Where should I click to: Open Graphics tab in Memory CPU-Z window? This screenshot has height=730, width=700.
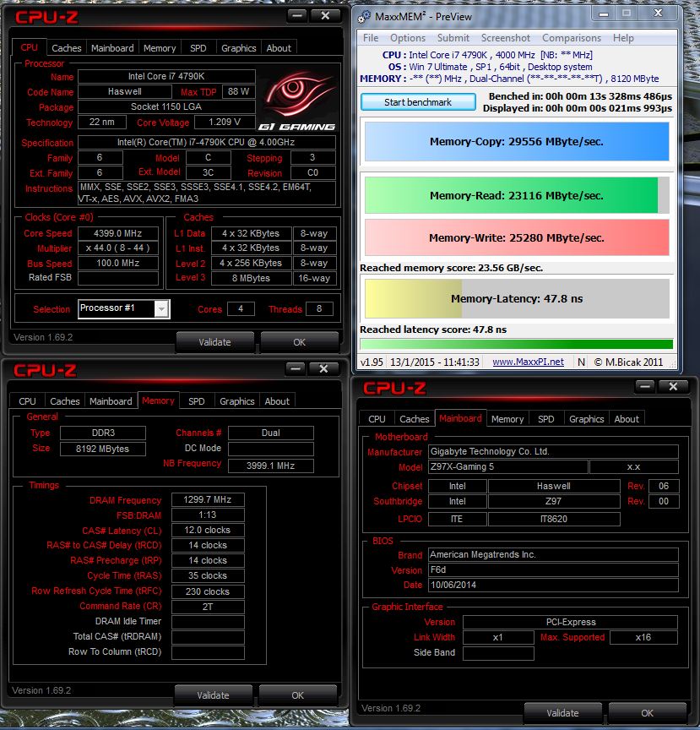(237, 400)
